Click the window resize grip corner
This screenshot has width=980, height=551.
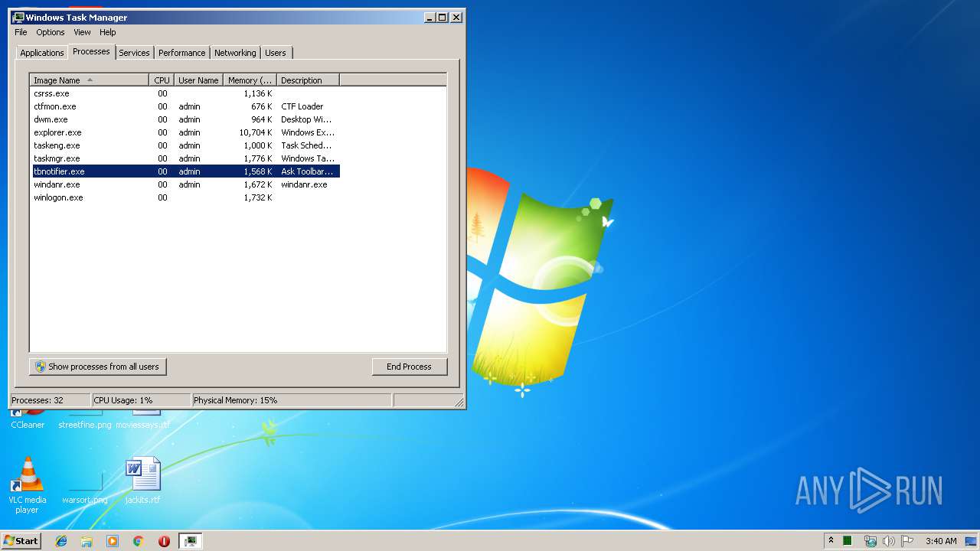point(459,402)
